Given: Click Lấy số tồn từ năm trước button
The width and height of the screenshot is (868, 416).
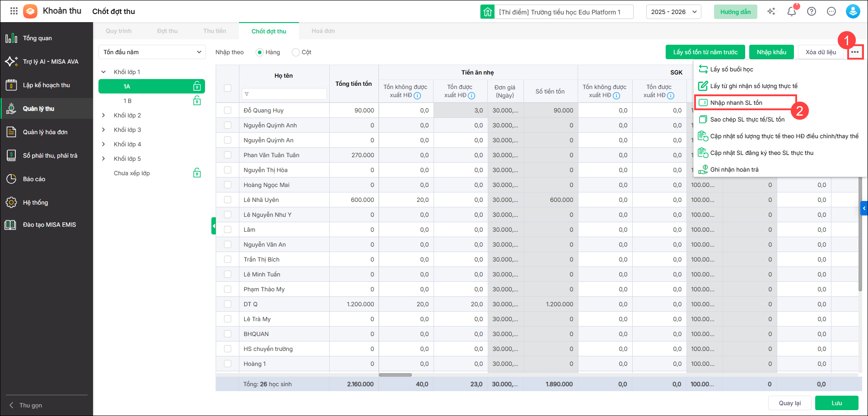Looking at the screenshot, I should [705, 52].
